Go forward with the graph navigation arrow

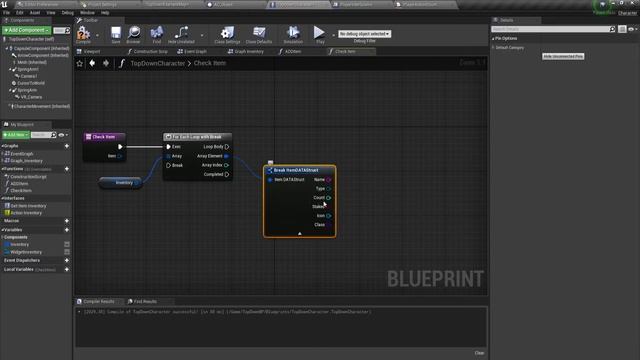(106, 63)
